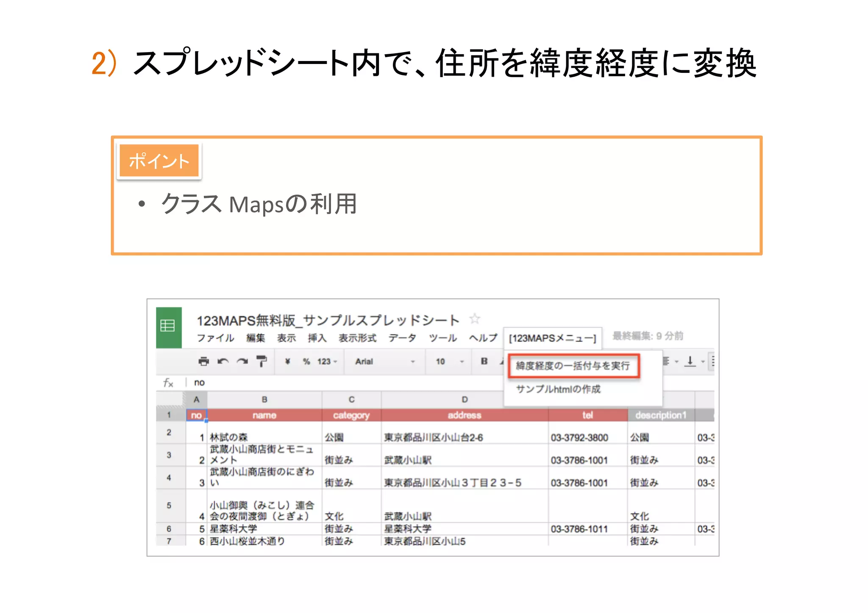This screenshot has width=868, height=613.
Task: Click the 公園 category cell in row 2
Action: 351,433
